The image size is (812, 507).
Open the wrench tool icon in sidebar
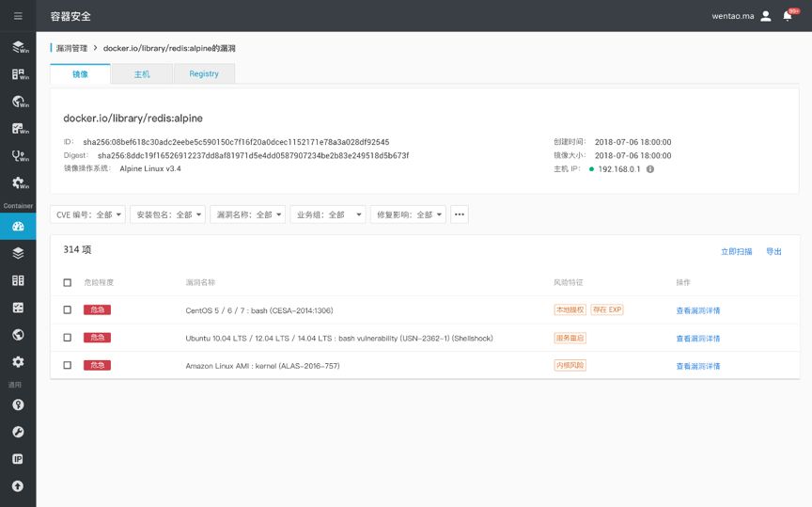pos(18,432)
